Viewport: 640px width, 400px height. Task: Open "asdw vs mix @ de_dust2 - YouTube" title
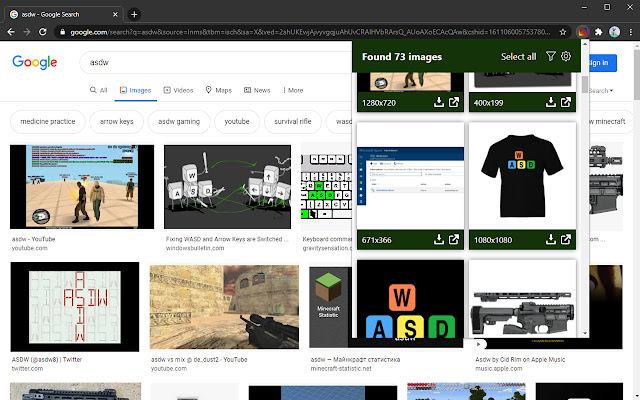coord(199,360)
